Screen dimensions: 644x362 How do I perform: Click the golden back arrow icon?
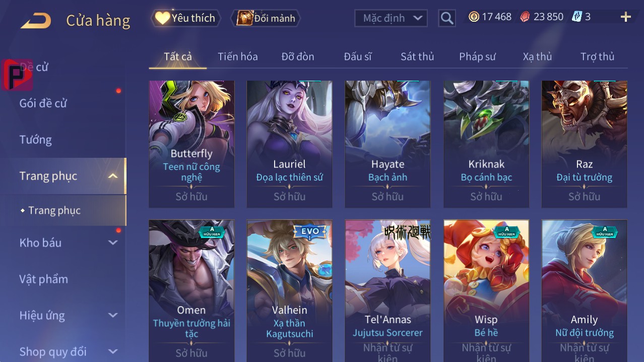tap(36, 21)
